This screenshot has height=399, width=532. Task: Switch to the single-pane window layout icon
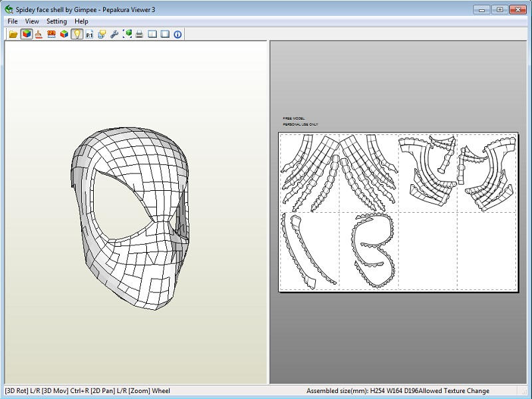tap(165, 34)
